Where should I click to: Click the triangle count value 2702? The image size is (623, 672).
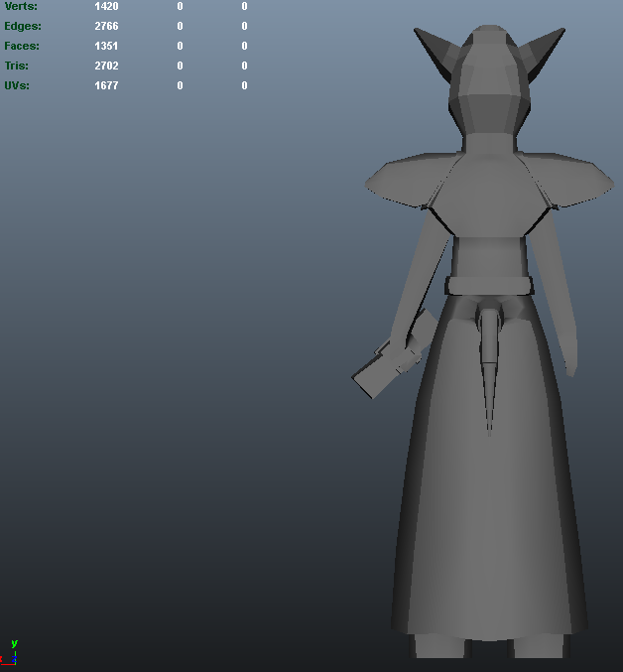[106, 66]
